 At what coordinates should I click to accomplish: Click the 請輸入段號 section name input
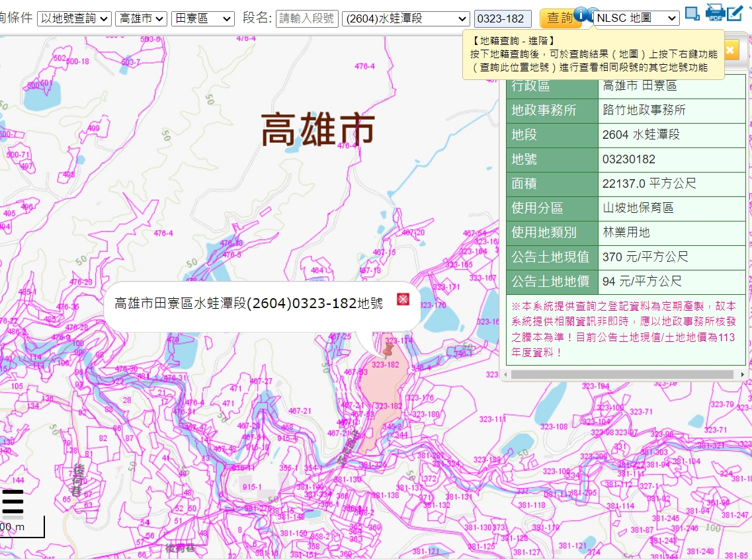pos(307,19)
